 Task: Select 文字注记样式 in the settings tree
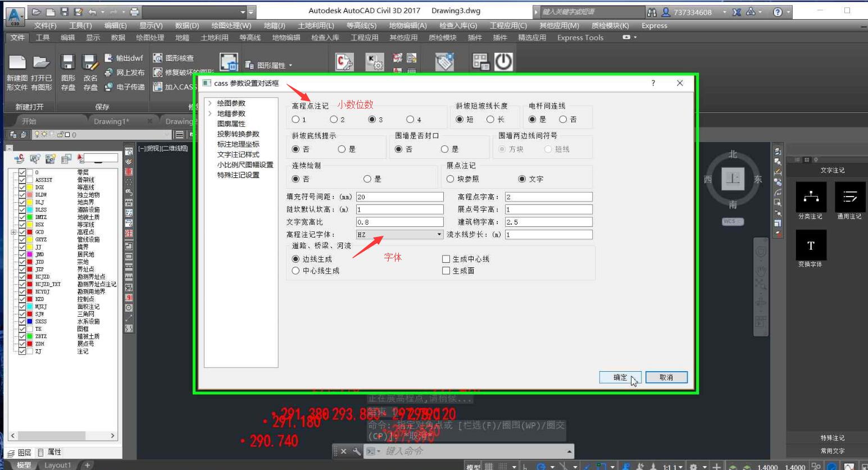click(238, 154)
